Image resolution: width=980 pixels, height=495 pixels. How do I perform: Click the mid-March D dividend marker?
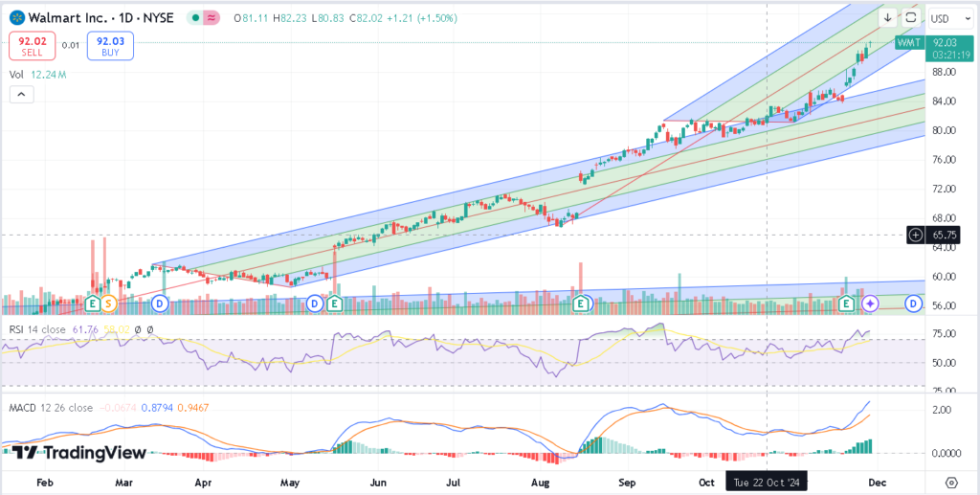[x=160, y=304]
